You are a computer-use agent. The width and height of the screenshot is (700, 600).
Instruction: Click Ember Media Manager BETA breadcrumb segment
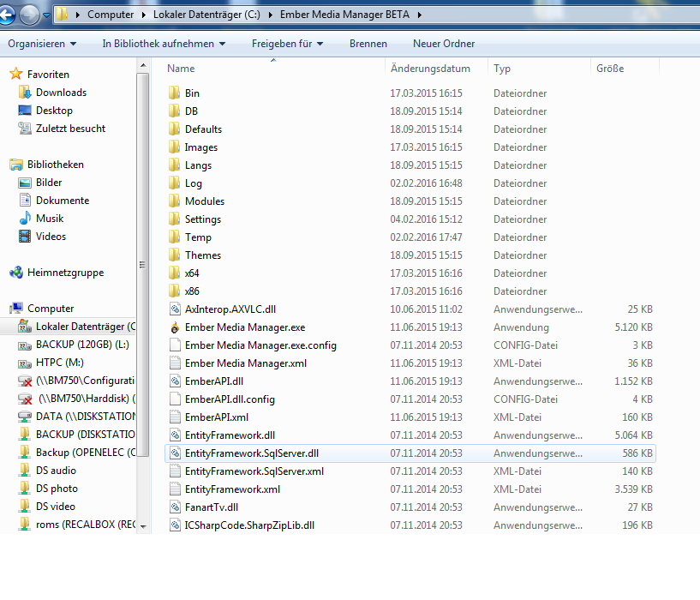[344, 15]
